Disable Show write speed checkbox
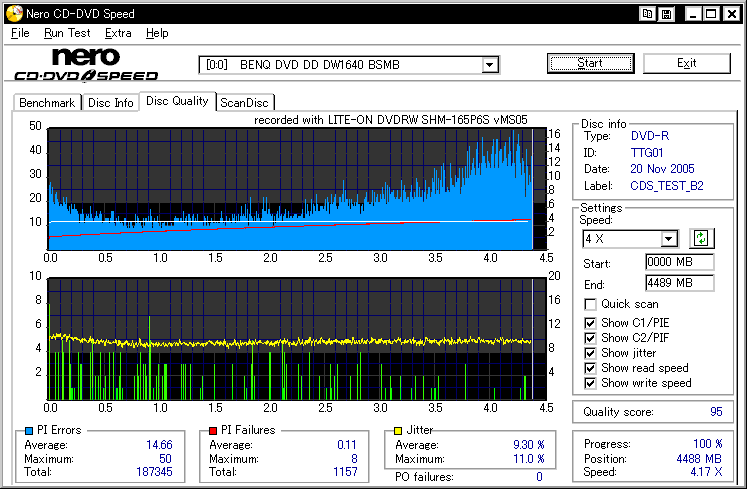747x489 pixels. [x=591, y=382]
